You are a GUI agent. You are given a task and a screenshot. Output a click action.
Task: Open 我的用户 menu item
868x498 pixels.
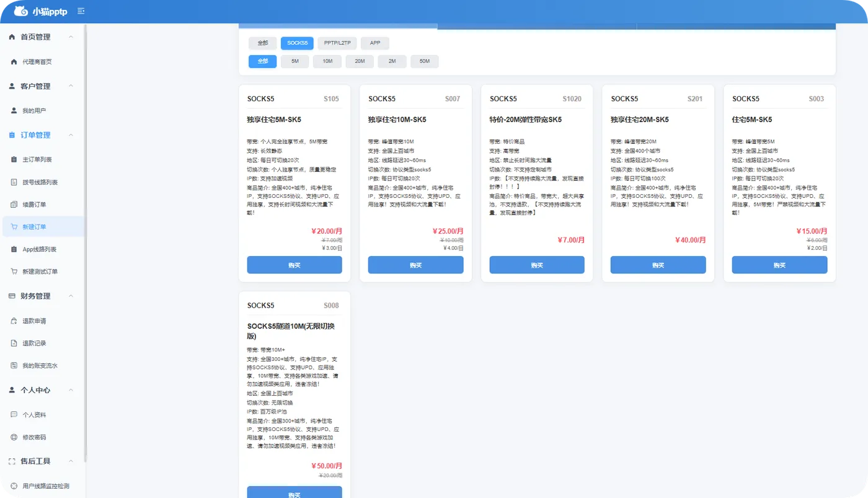(x=43, y=110)
